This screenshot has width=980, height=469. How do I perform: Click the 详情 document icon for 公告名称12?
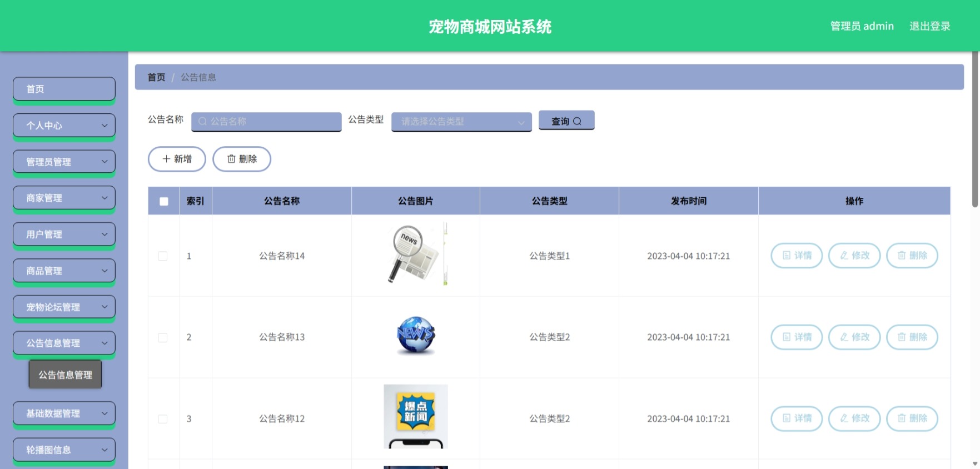pos(787,418)
